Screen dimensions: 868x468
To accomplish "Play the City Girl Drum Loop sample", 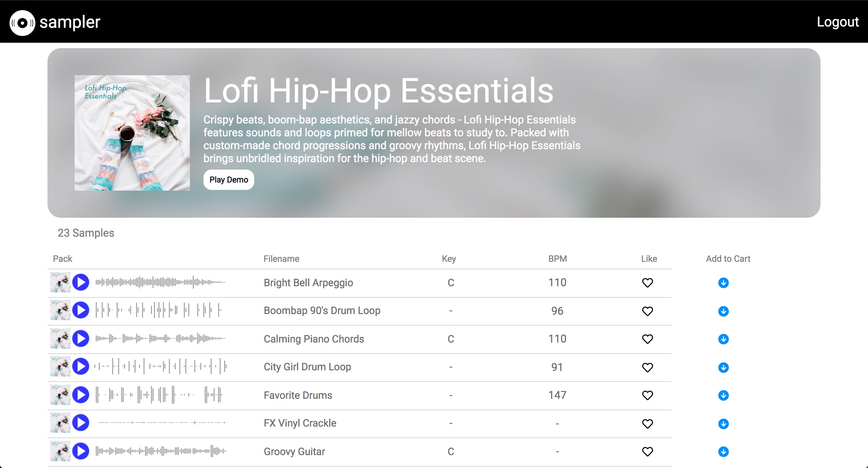I will coord(81,366).
